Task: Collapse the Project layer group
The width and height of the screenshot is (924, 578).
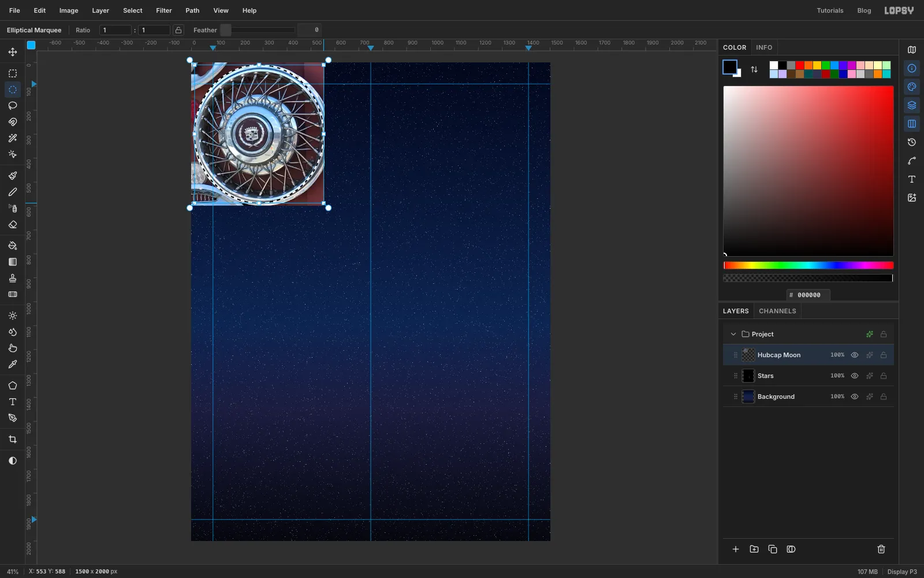Action: tap(733, 334)
